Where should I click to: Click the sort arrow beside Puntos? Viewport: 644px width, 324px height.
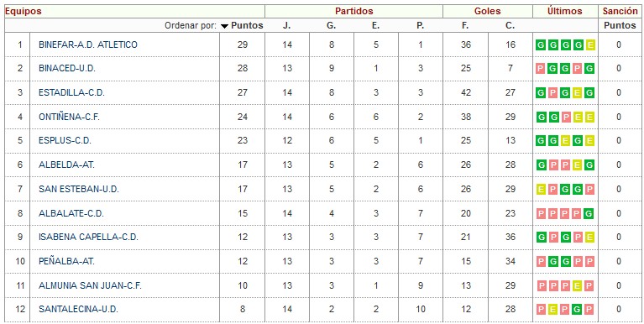click(x=224, y=26)
